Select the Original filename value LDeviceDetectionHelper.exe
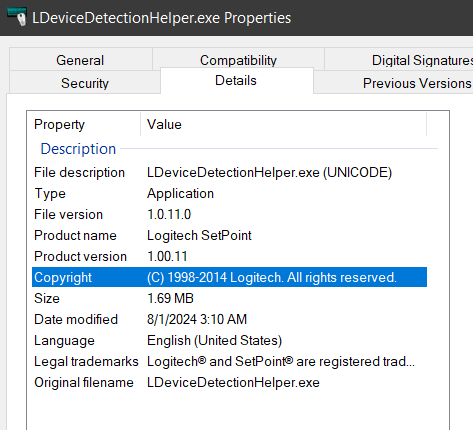This screenshot has width=473, height=430. point(233,382)
